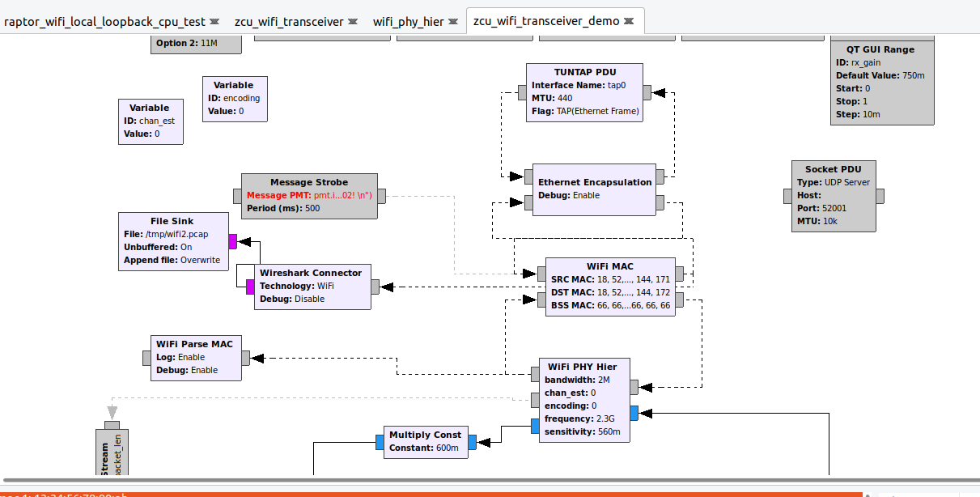The height and width of the screenshot is (497, 980).
Task: Close the zcu_wifi_transceiver tab
Action: [352, 21]
